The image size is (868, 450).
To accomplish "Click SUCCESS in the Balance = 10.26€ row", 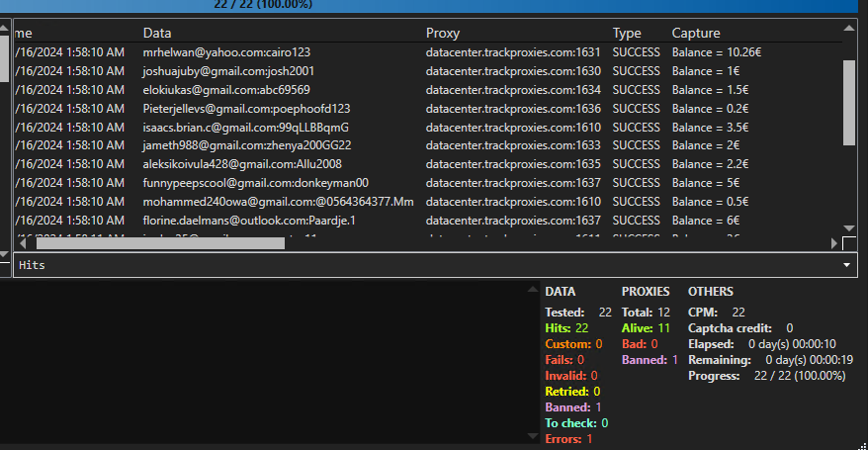I will pyautogui.click(x=636, y=52).
